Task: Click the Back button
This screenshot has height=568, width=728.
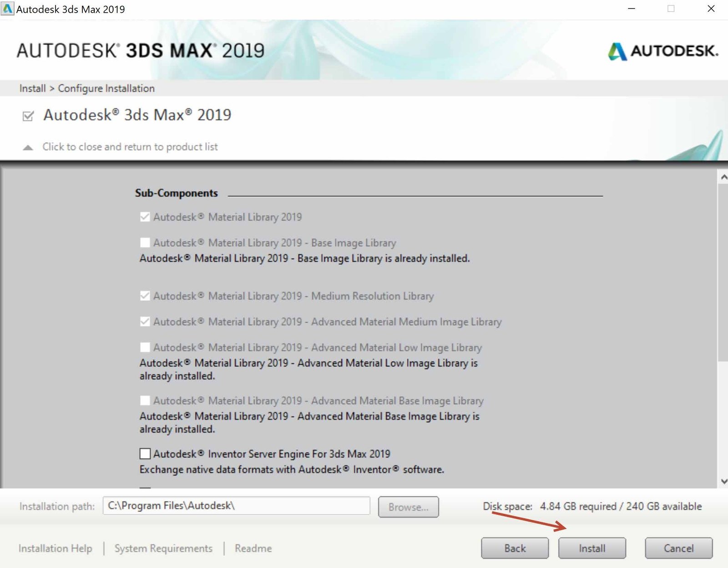Action: [x=514, y=548]
